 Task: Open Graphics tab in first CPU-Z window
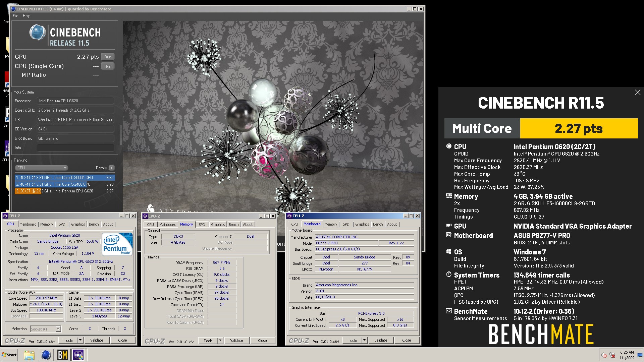[78, 224]
